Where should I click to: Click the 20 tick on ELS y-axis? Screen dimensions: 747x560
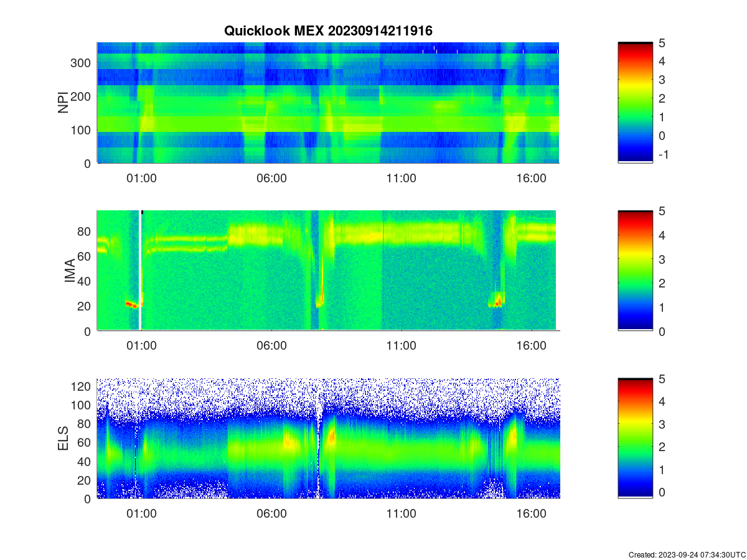[85, 480]
